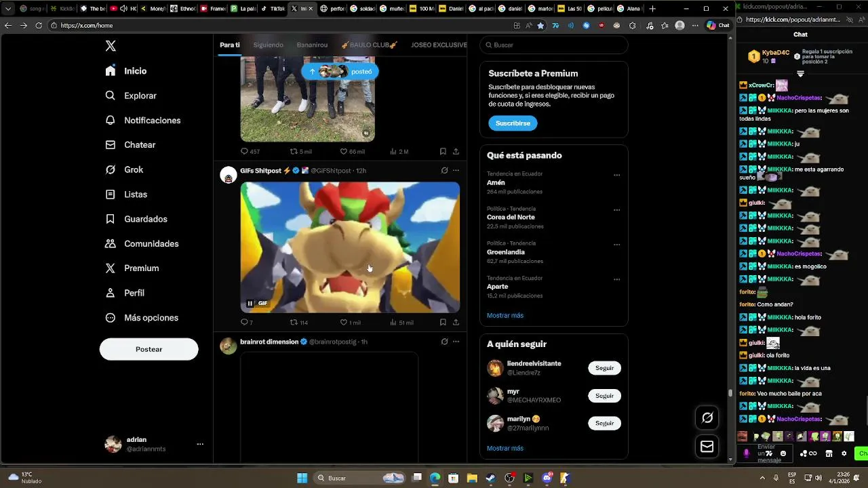868x488 pixels.
Task: Switch to the BAULO CLUB tab
Action: tap(369, 45)
